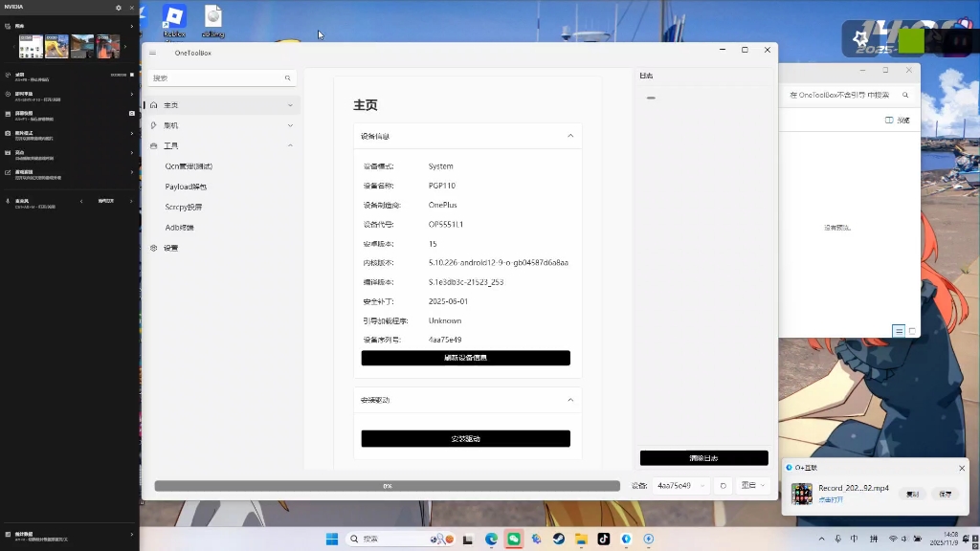Viewport: 980px width, 551px height.
Task: Open NVIDIA statistics row at panel bottom
Action: 69,536
